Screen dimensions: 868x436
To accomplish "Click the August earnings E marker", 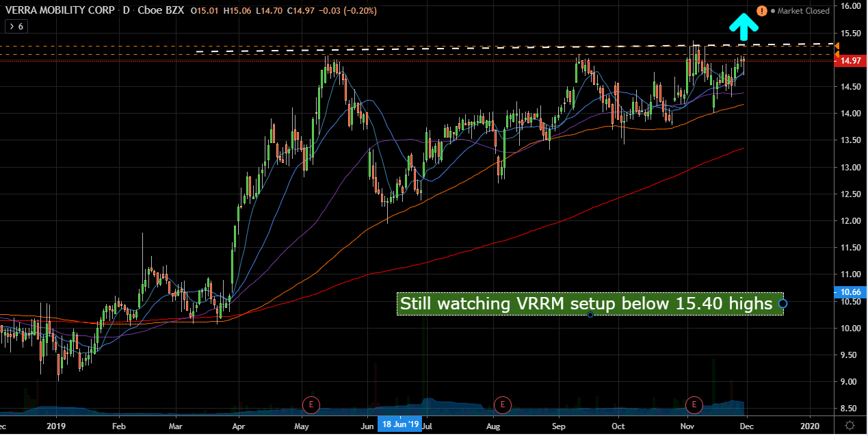I will (x=503, y=404).
